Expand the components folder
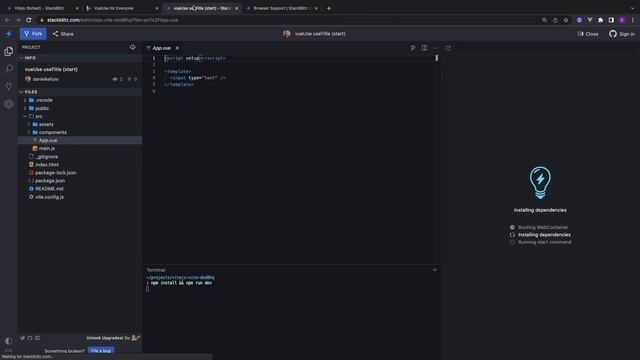 29,132
